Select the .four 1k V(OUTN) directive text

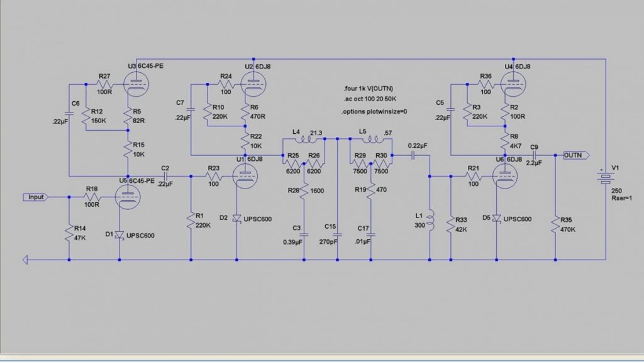pos(369,89)
